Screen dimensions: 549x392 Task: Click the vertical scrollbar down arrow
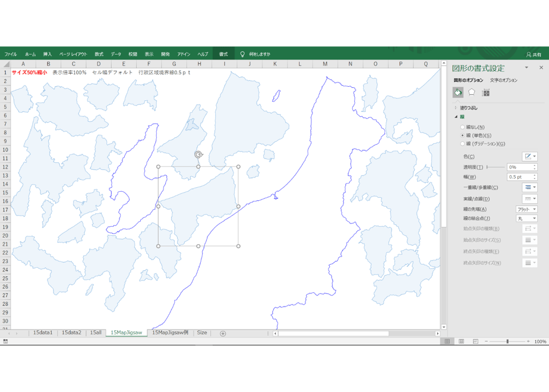pos(444,327)
